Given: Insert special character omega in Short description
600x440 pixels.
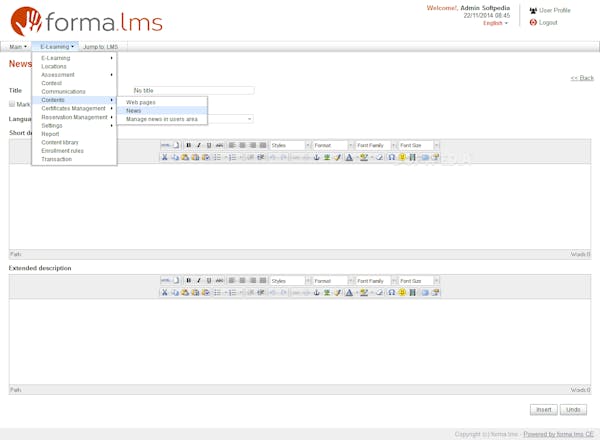Looking at the screenshot, I should (391, 157).
